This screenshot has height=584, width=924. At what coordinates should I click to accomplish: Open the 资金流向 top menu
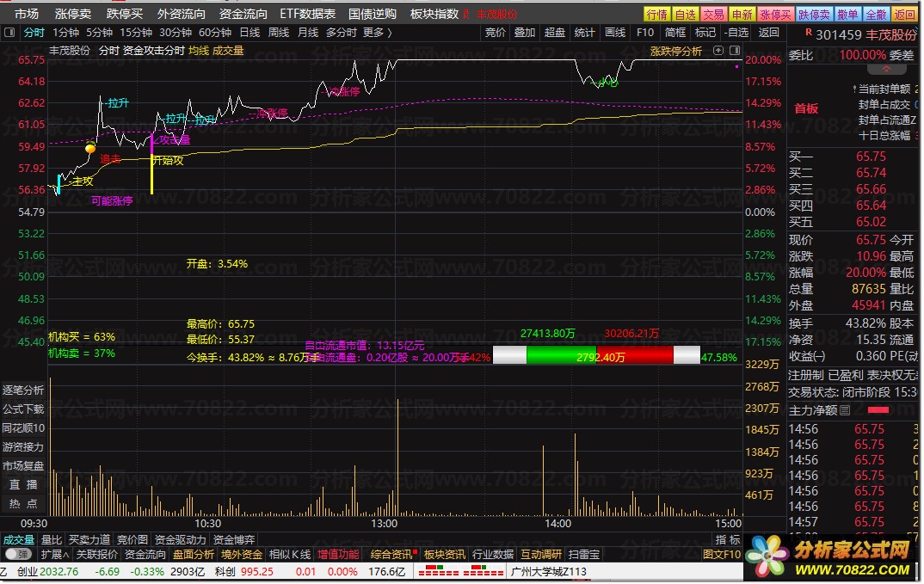coord(243,14)
